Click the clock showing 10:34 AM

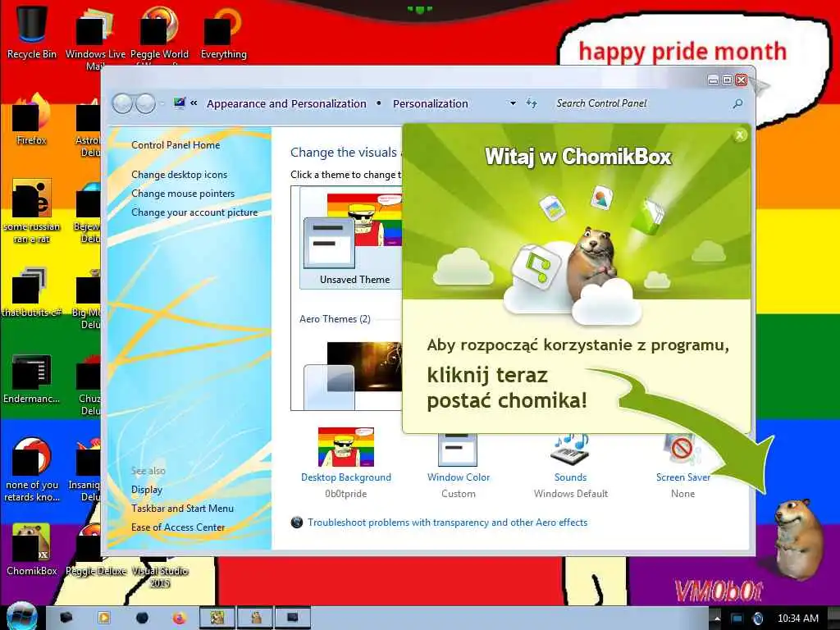(x=797, y=619)
